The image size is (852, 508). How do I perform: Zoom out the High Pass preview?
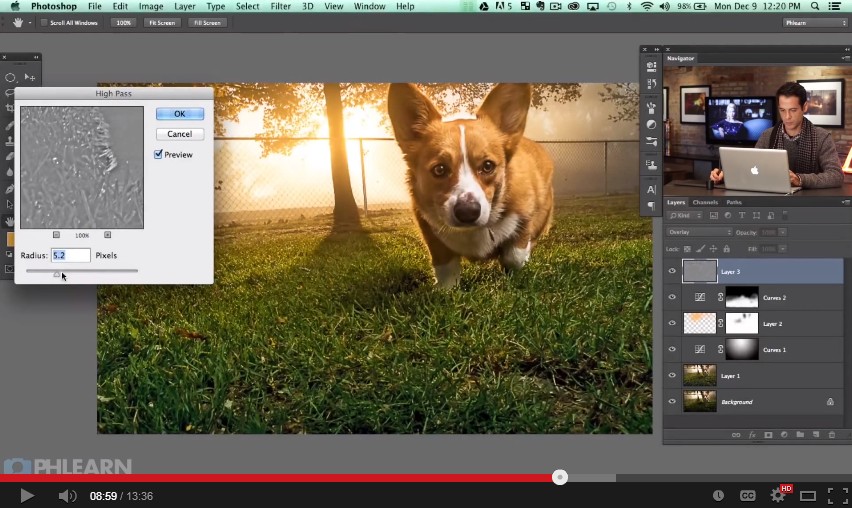57,235
